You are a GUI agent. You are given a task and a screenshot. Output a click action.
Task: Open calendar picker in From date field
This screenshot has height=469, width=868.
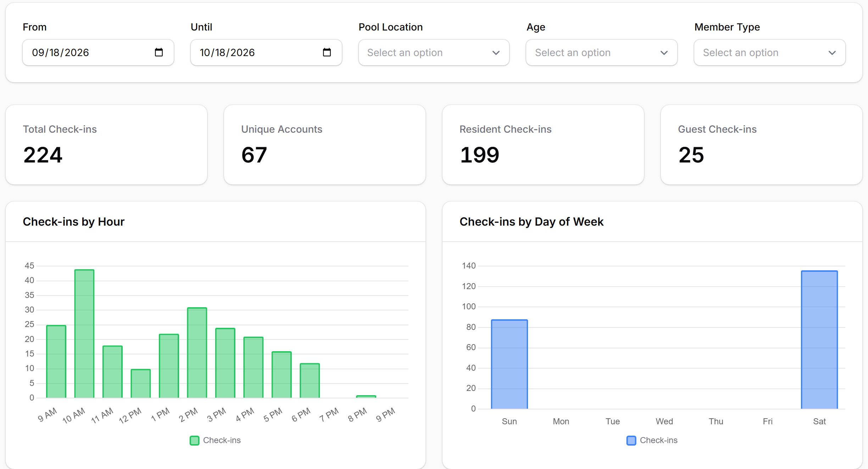coord(159,53)
